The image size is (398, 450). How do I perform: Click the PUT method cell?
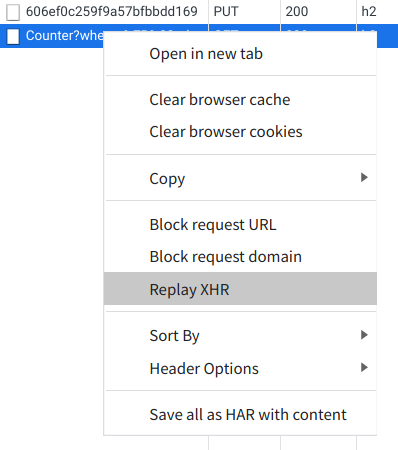pyautogui.click(x=226, y=12)
